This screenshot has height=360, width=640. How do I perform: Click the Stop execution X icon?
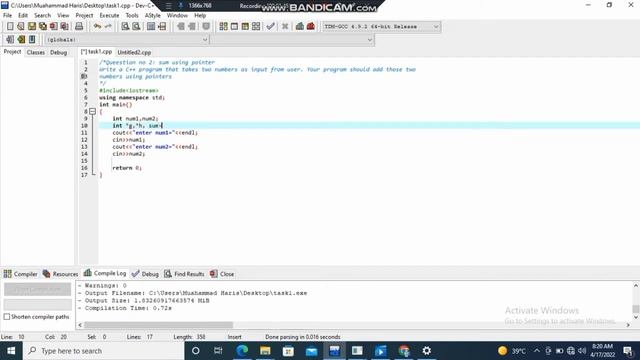pos(285,27)
